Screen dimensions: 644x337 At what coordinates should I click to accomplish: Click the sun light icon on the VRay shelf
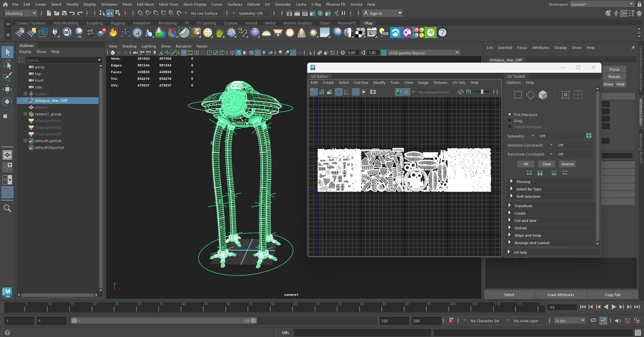coord(313,33)
